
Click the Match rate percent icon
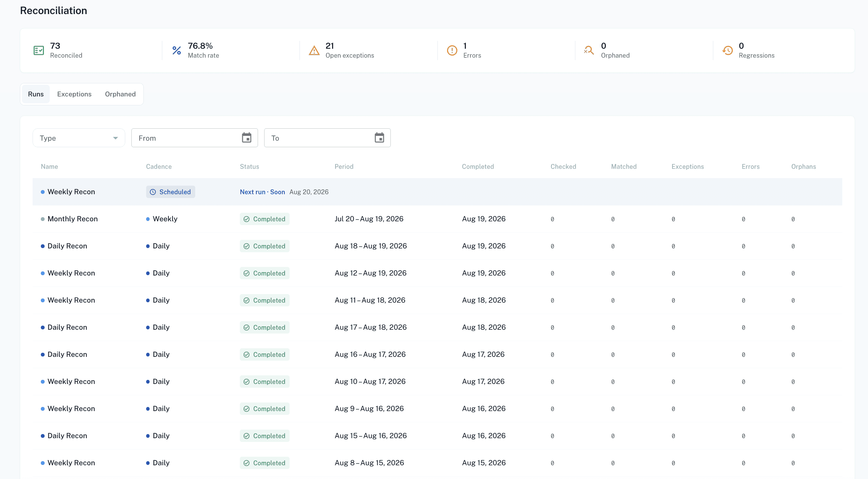(x=177, y=50)
